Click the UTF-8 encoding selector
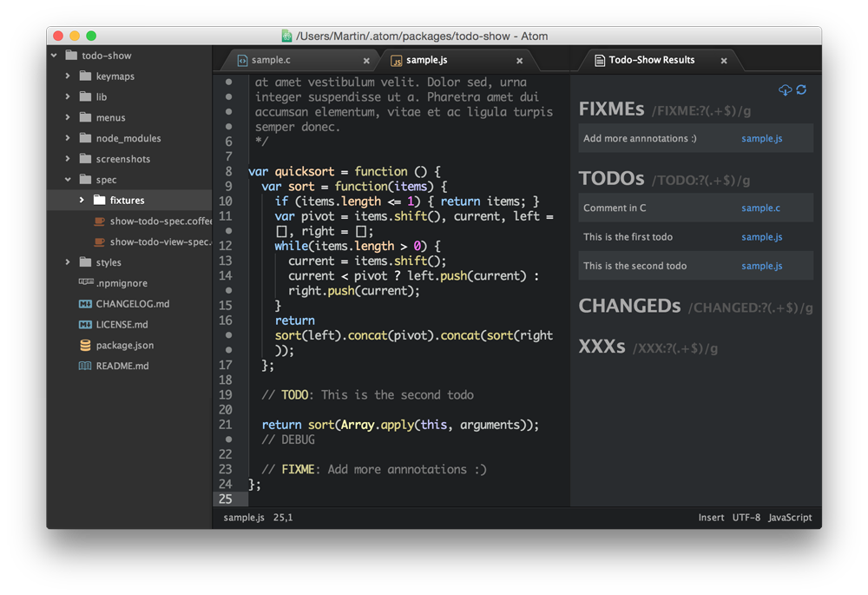The height and width of the screenshot is (595, 868). point(746,518)
